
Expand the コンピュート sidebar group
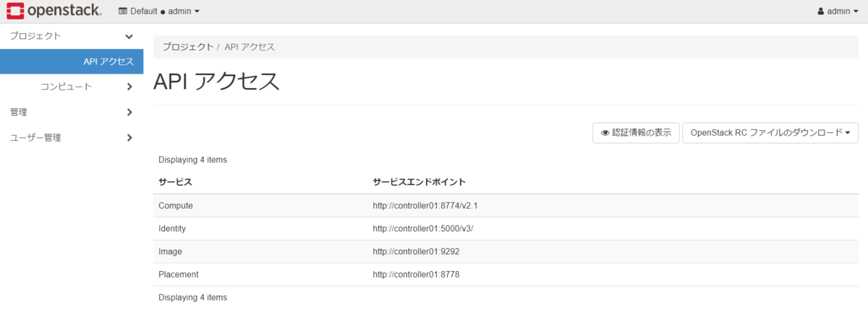coord(72,87)
